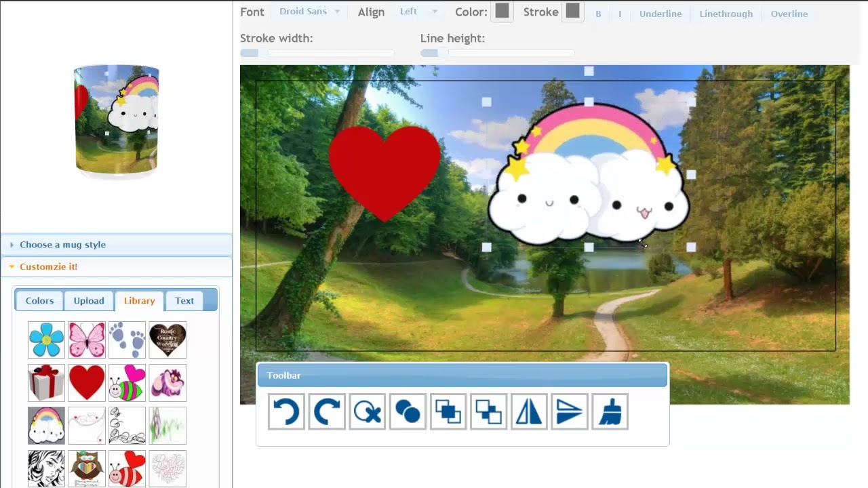Click the top rotation handle of the cloud

(x=589, y=71)
